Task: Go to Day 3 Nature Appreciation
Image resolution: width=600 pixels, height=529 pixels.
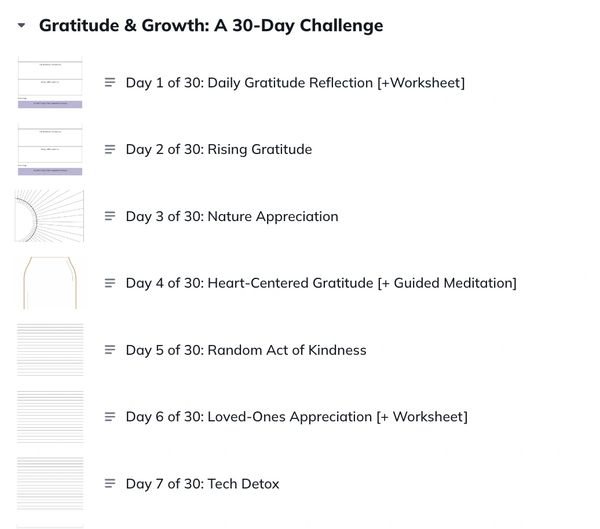Action: pyautogui.click(x=232, y=217)
